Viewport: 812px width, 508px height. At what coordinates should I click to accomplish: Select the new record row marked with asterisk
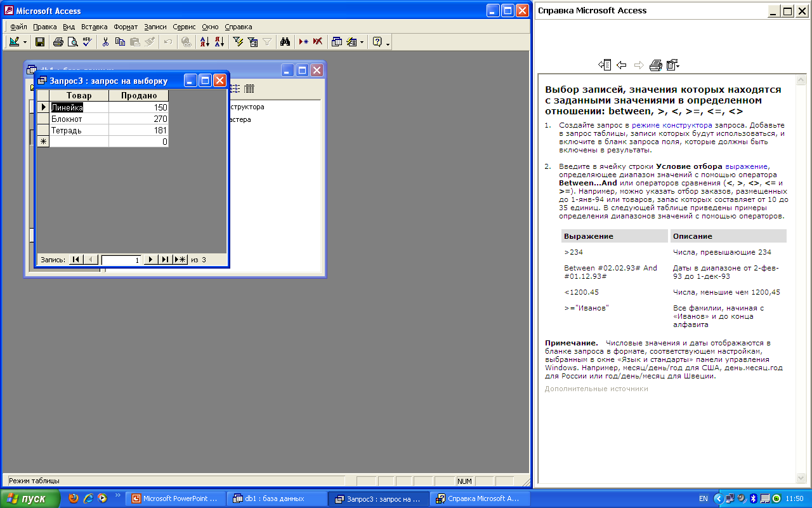[x=43, y=142]
